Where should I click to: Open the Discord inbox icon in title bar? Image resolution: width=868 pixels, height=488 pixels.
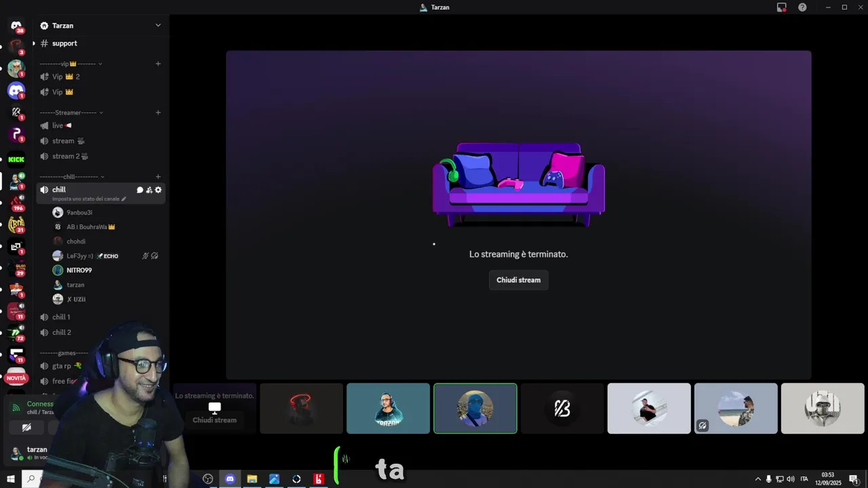pos(782,7)
